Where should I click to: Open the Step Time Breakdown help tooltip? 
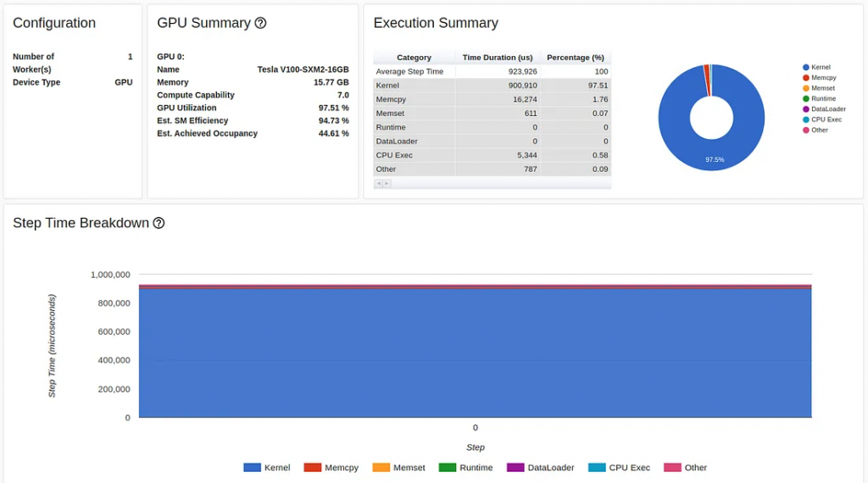(x=159, y=224)
